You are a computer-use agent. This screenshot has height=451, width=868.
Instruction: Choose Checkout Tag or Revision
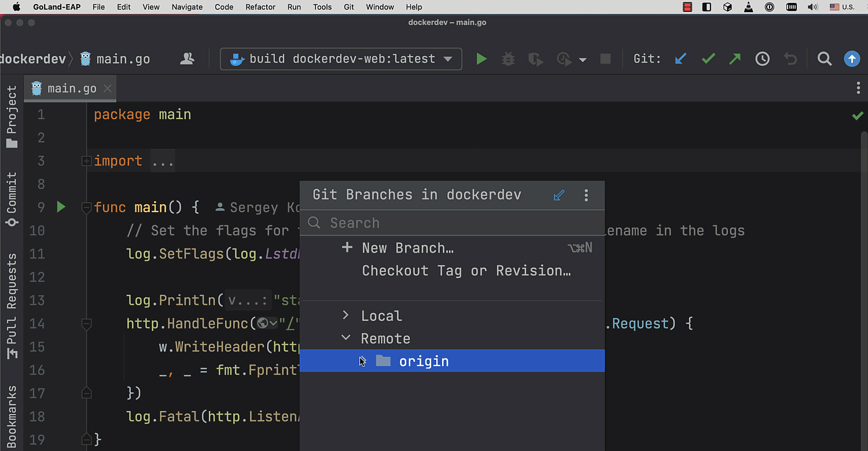(466, 271)
